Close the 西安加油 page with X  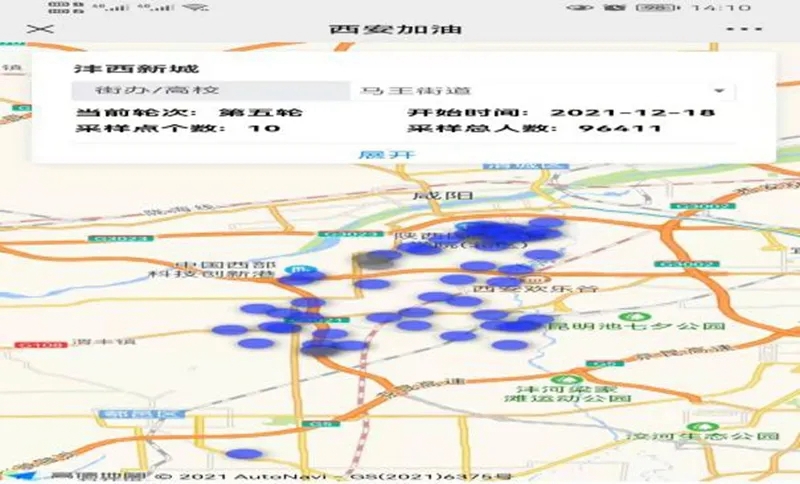tap(40, 29)
